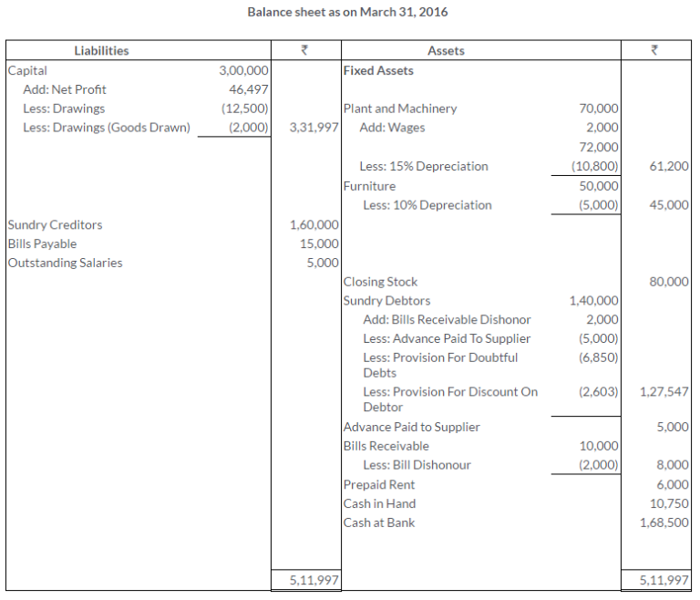Click the subtotal 72,000
The width and height of the screenshot is (700, 600).
pyautogui.click(x=599, y=147)
